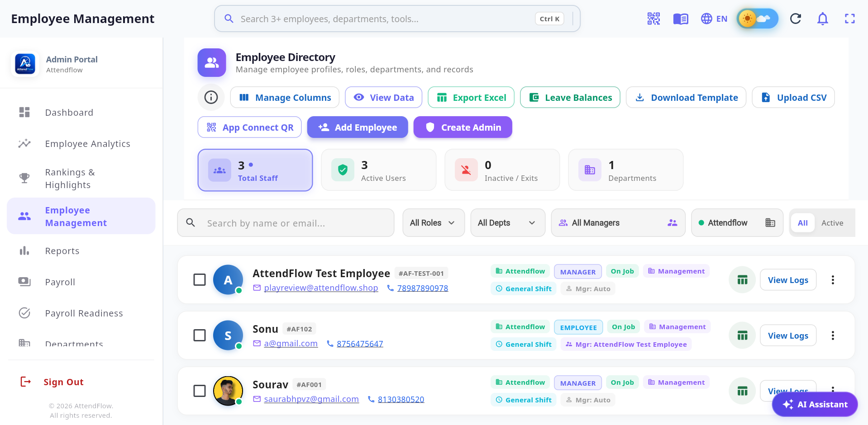Screen dimensions: 868x425
Task: Open a@gmail.com email link
Action: 291,344
